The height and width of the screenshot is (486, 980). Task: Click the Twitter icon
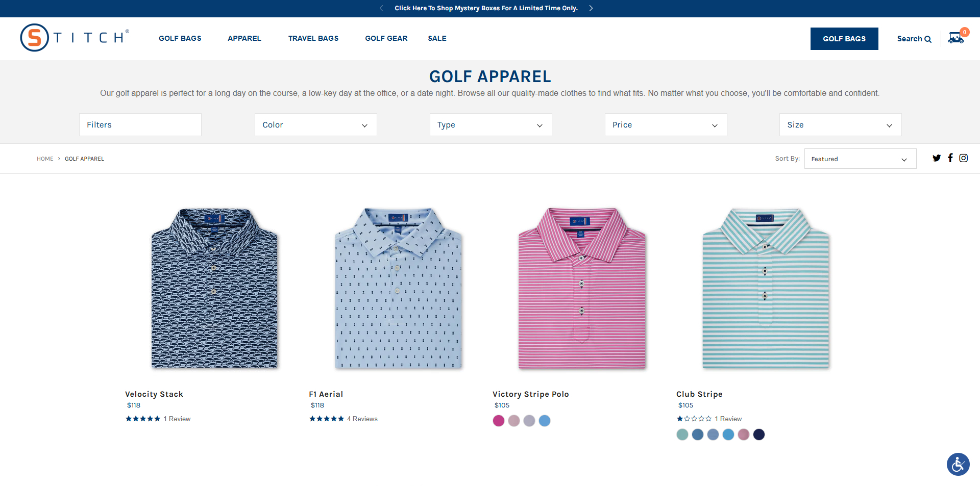coord(937,158)
